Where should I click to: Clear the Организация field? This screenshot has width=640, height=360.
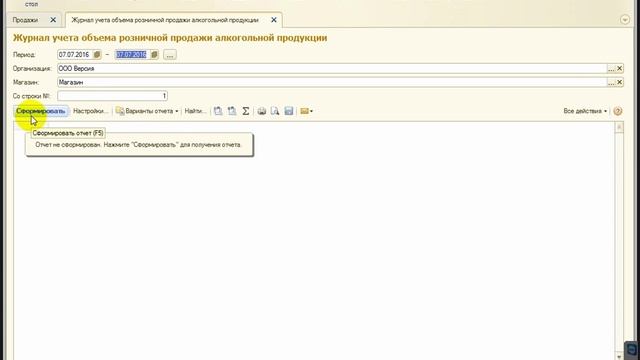coord(620,69)
